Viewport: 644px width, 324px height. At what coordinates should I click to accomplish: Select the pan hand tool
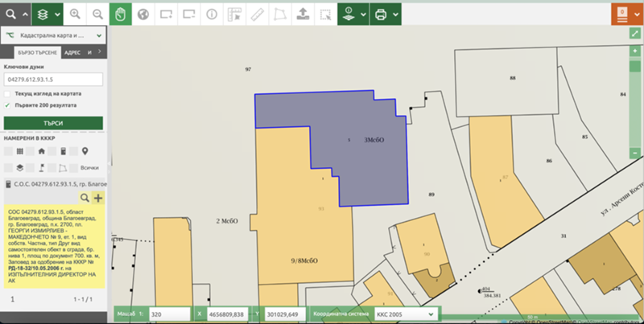click(121, 14)
